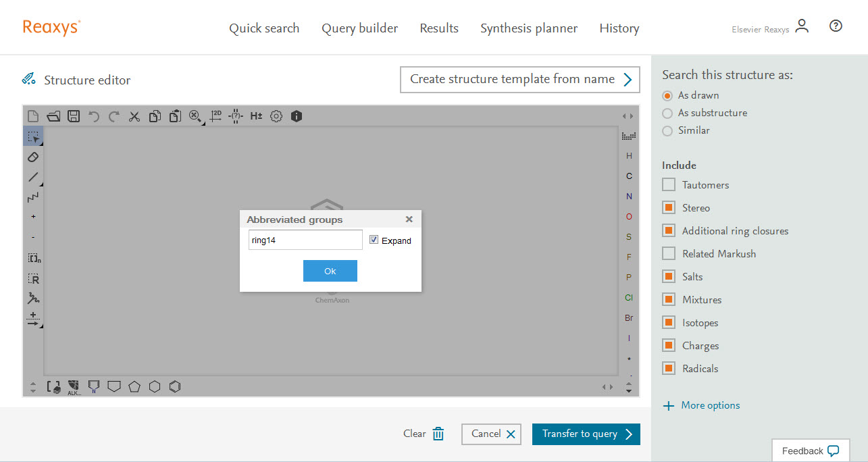Open the Elsevier Reaxys user account menu
868x462 pixels.
click(x=802, y=27)
